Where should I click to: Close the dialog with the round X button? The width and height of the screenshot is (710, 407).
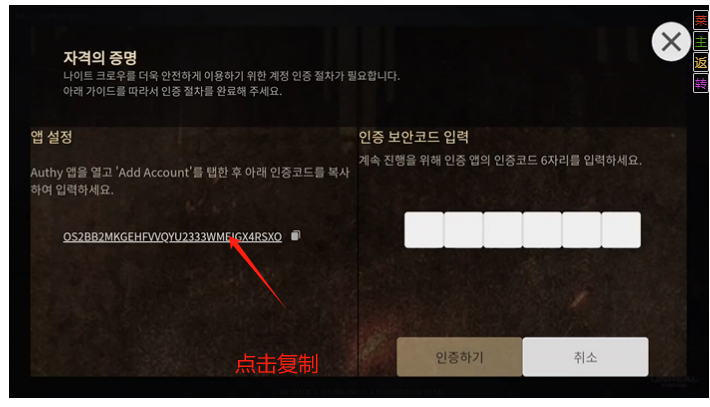point(671,42)
